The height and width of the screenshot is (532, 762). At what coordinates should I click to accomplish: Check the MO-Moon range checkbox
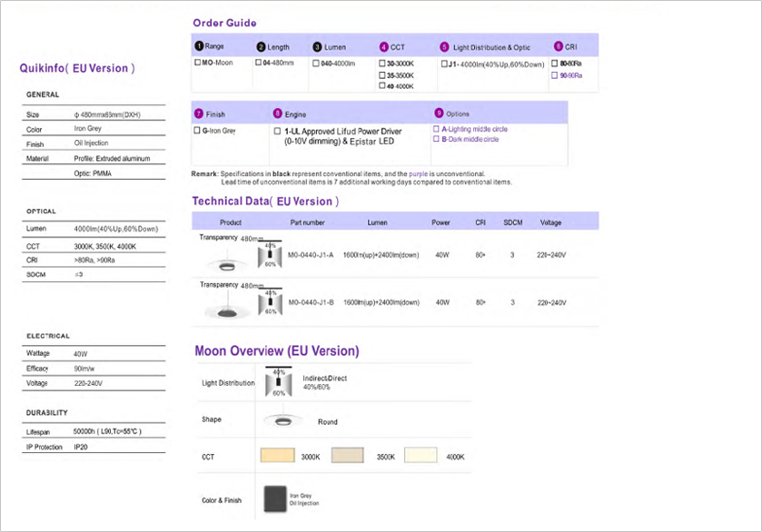(198, 64)
